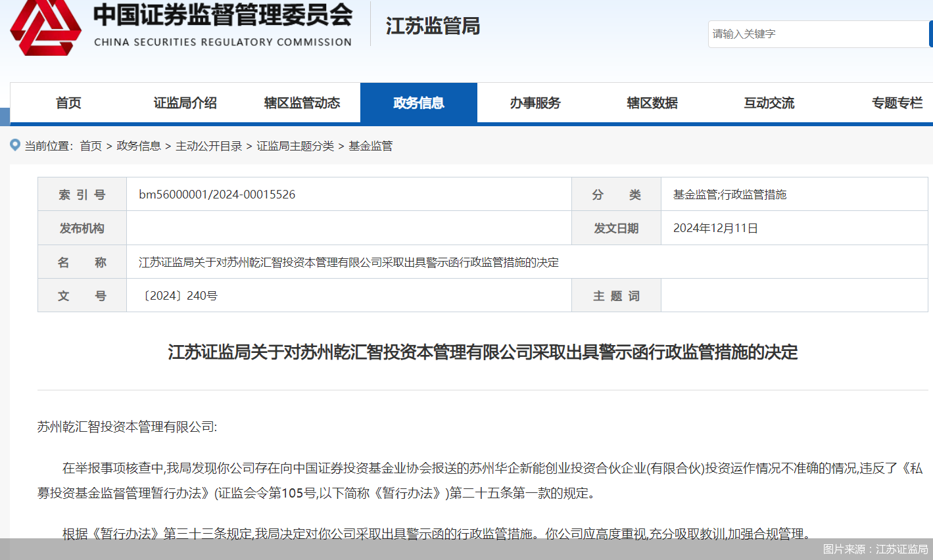Click the large article headline
Image resolution: width=933 pixels, height=560 pixels.
coord(483,352)
